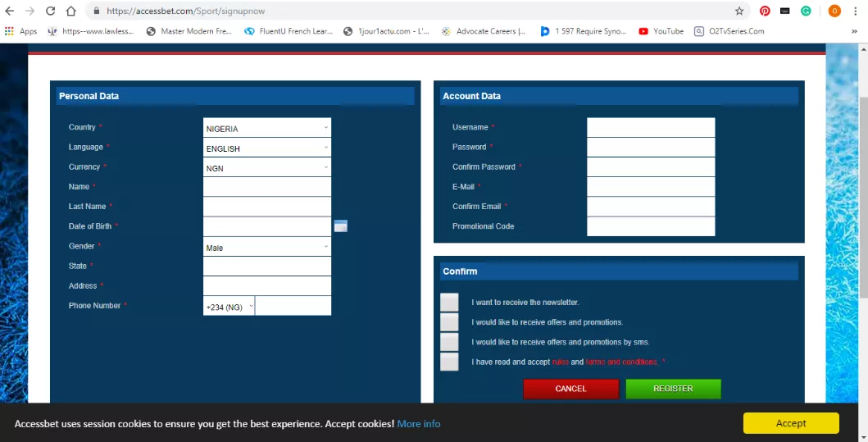Open the YouTube bookmark
The image size is (868, 442).
pyautogui.click(x=661, y=31)
